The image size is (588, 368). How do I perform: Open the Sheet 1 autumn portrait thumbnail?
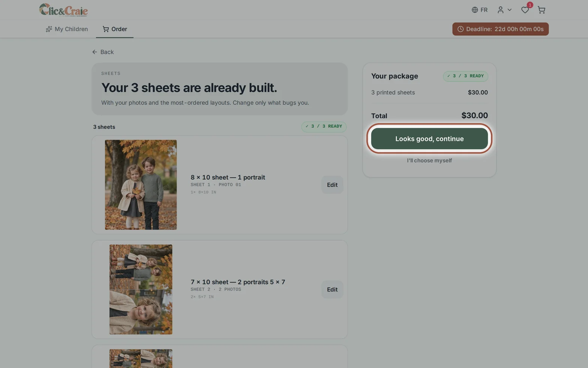tap(141, 185)
